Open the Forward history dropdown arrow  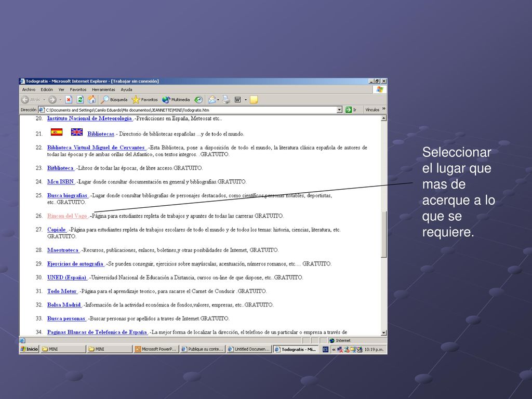(x=60, y=100)
